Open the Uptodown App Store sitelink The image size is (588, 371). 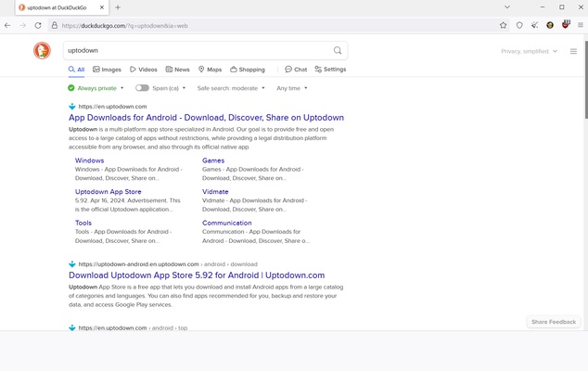108,192
